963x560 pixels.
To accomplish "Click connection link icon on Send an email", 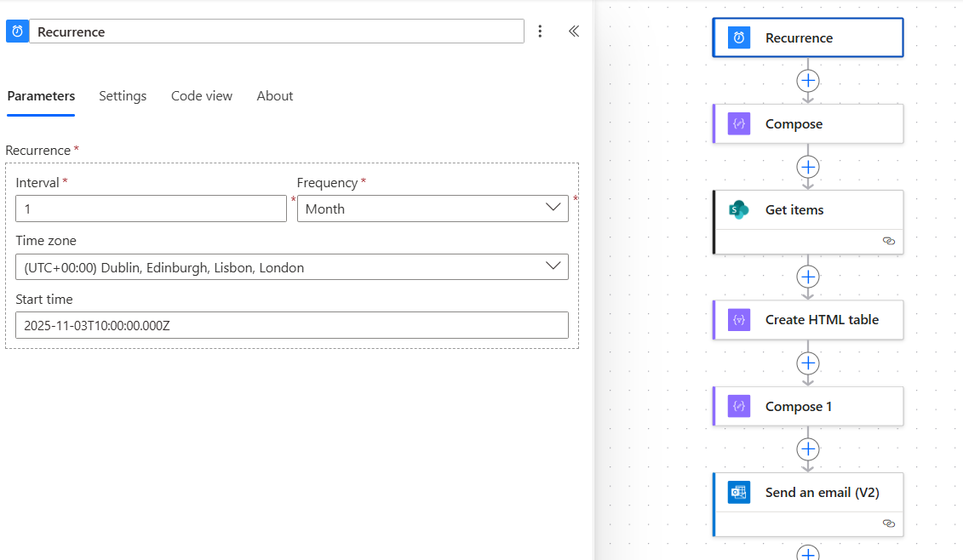I will [889, 523].
